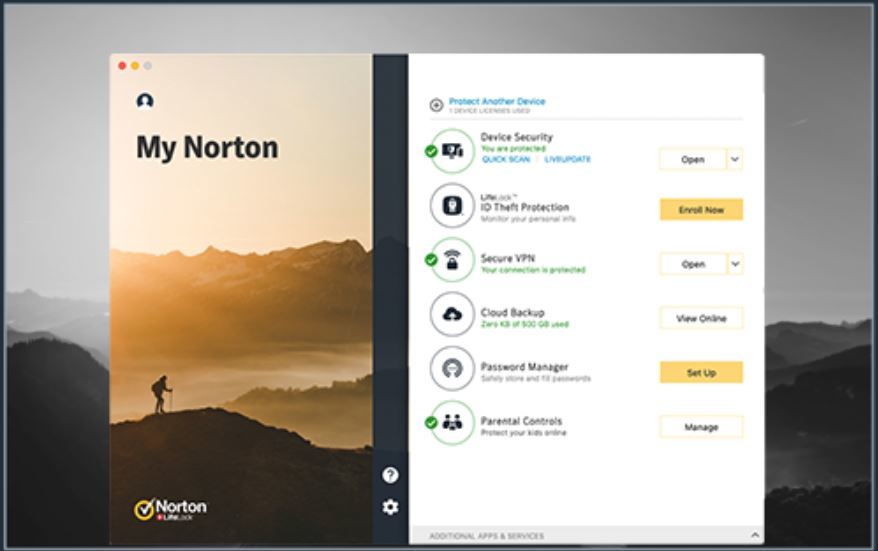
Task: Click the Cloud Backup title text
Action: pos(512,312)
